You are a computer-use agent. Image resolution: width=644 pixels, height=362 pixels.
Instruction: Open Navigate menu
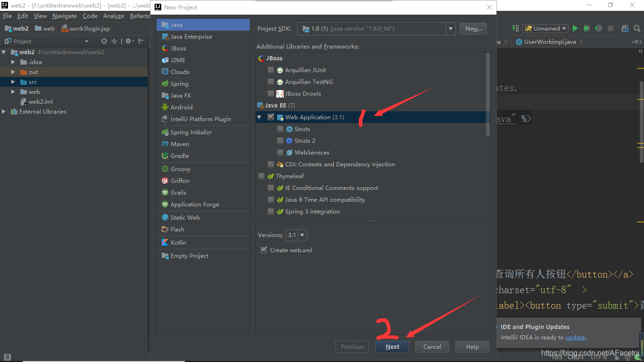coord(65,16)
